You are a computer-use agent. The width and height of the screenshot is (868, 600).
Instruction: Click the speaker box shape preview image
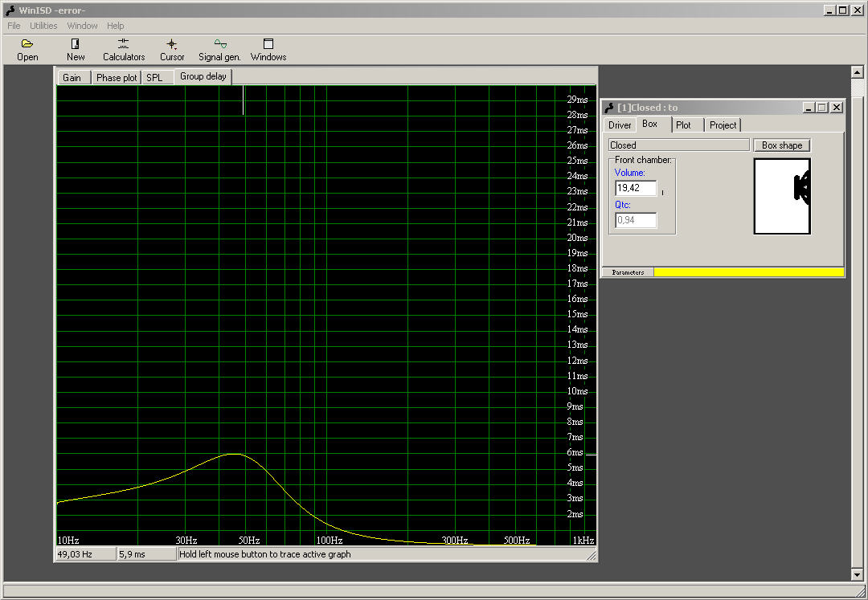pyautogui.click(x=781, y=196)
